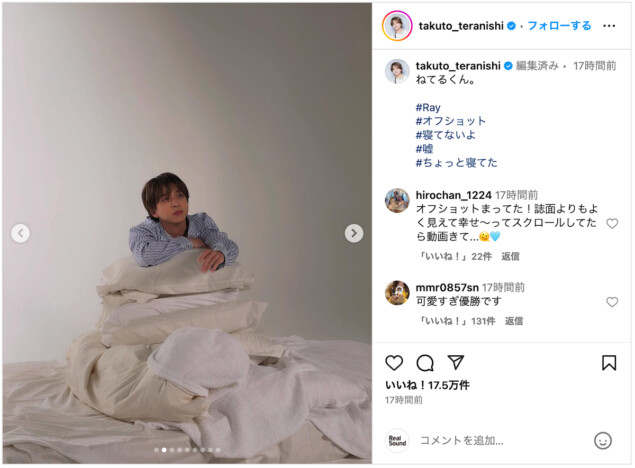View likes list いいね！17.5万件
This screenshot has height=468, width=635.
point(427,385)
